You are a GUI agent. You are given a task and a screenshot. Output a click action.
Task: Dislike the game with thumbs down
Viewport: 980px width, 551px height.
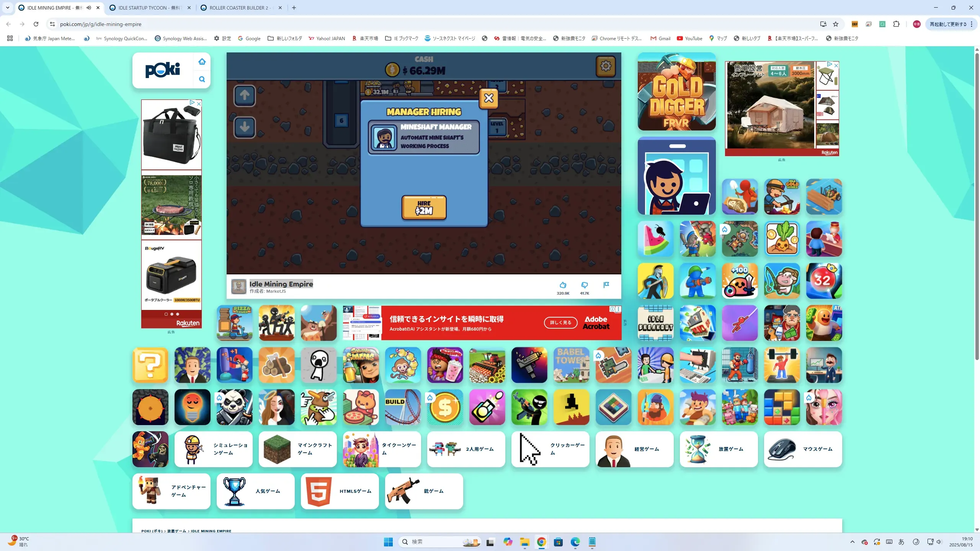[584, 285]
